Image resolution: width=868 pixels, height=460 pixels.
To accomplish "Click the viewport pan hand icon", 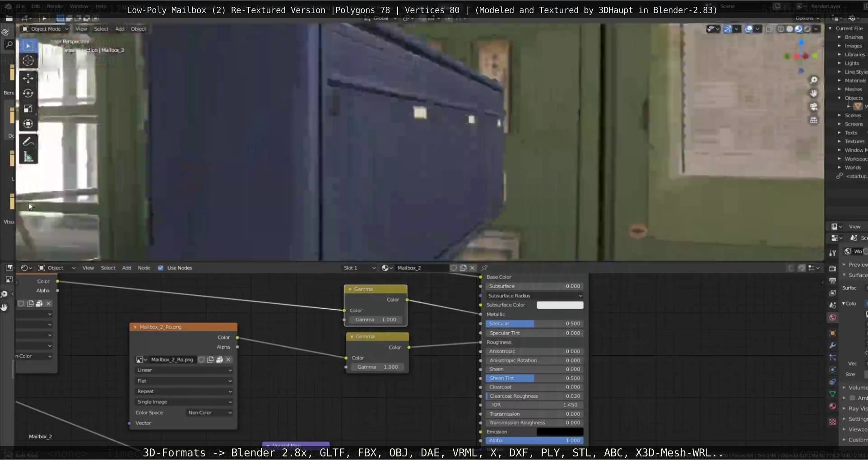I will pyautogui.click(x=814, y=93).
